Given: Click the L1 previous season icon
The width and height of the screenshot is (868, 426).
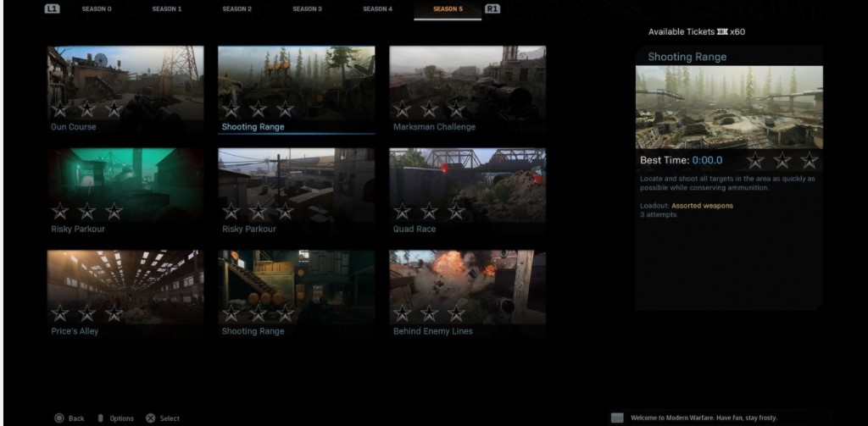Looking at the screenshot, I should (x=52, y=8).
